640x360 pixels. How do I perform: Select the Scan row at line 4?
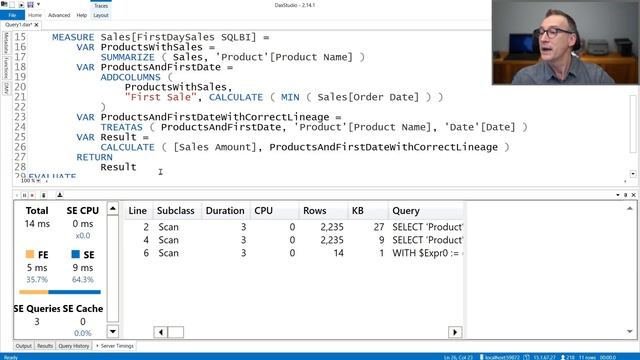click(294, 240)
